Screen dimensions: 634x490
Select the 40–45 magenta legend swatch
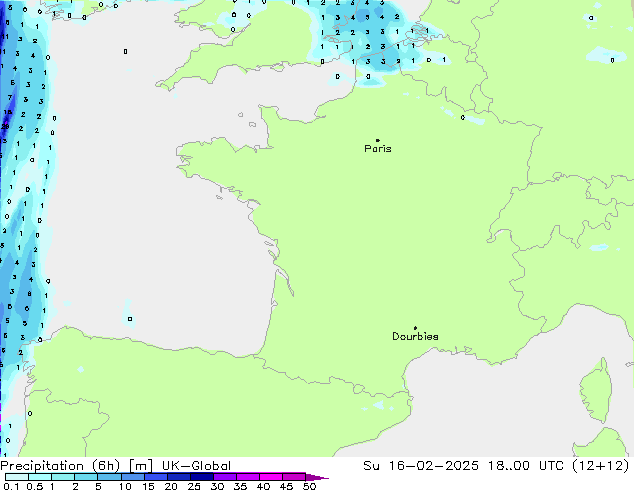coord(271,477)
